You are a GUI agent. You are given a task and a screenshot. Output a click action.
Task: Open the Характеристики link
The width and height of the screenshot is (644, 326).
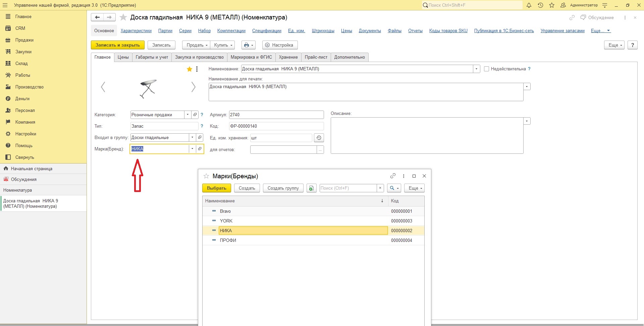[136, 30]
